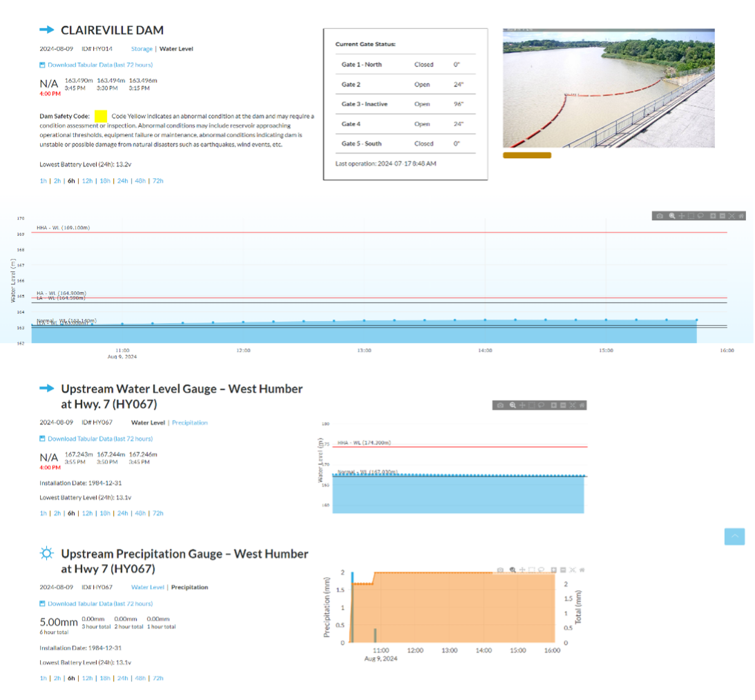
Task: Click the yellow Dam Safety Code swatch
Action: pos(101,117)
